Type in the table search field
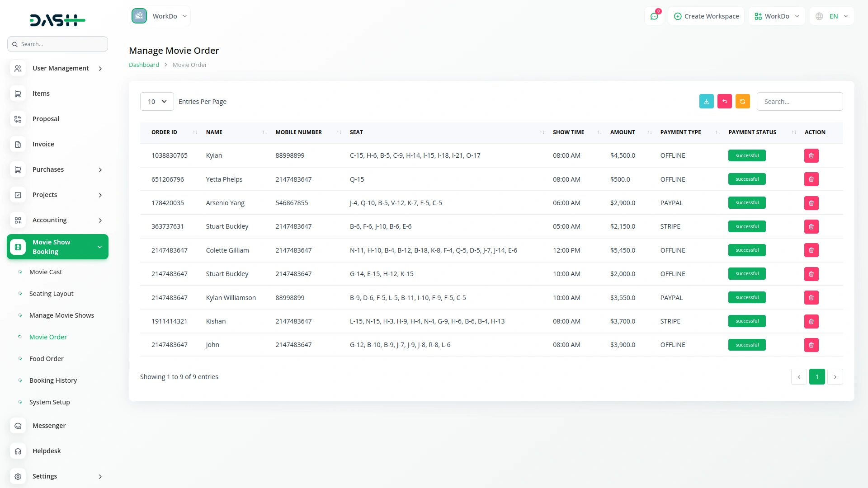 pos(799,101)
